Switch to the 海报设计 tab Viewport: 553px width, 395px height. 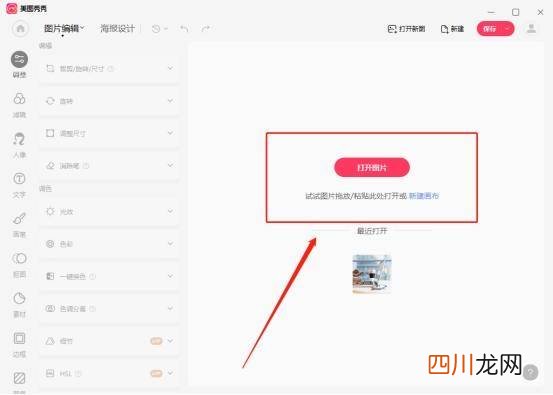click(117, 29)
